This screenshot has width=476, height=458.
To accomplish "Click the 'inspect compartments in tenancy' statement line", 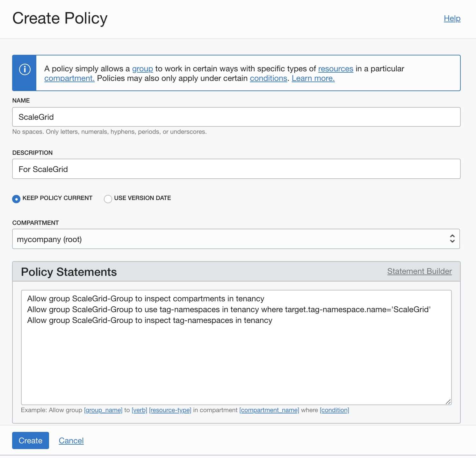I will 146,299.
